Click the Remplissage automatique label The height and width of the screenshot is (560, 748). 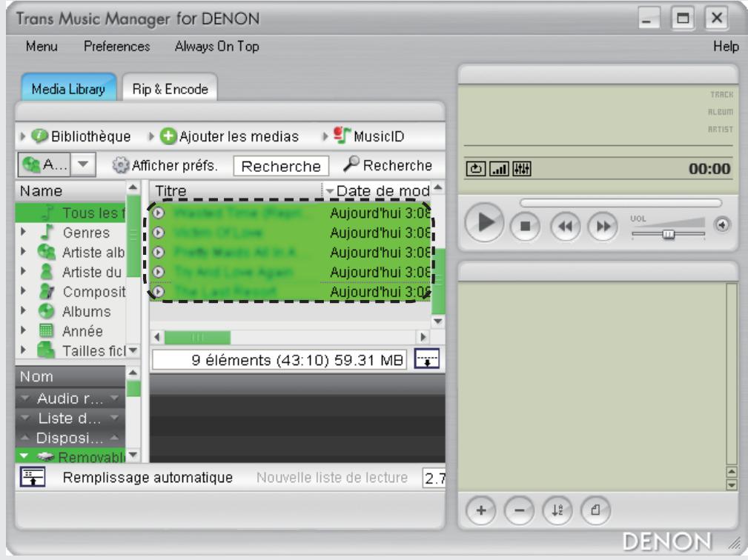[148, 478]
